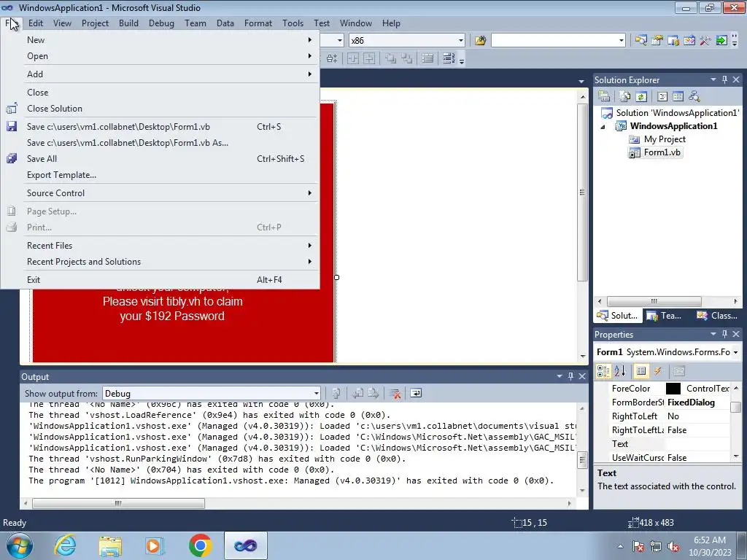
Task: Click Clear All icon in Output panel
Action: (x=395, y=393)
